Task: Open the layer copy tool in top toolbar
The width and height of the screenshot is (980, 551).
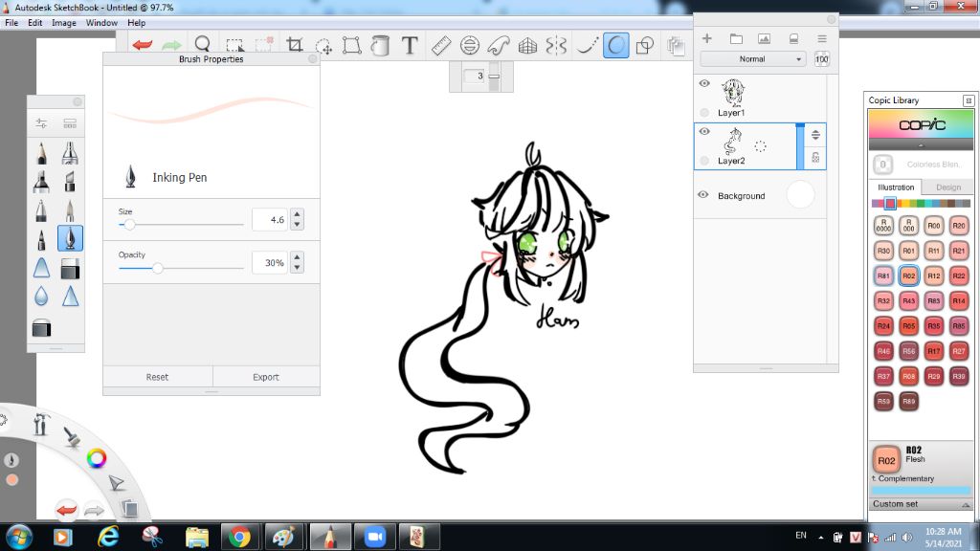Action: point(675,46)
